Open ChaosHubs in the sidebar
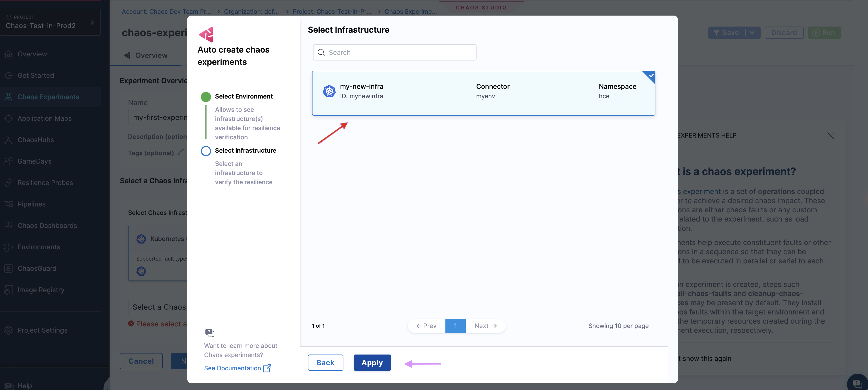This screenshot has height=390, width=868. pos(36,140)
